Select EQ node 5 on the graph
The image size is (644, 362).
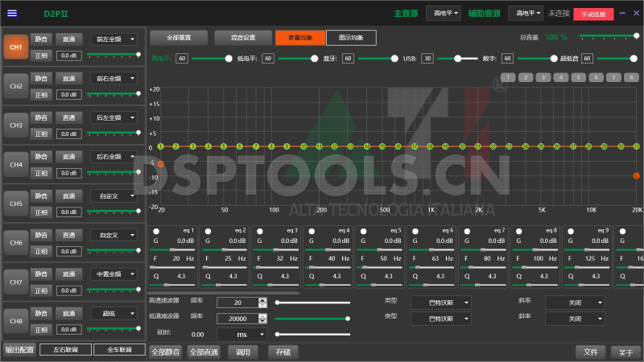tap(224, 146)
